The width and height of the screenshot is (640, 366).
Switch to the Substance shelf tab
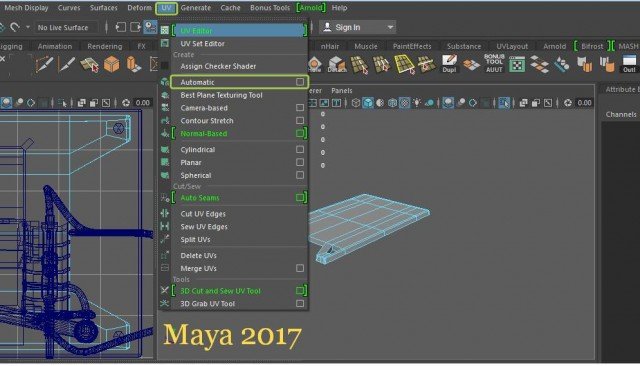(x=464, y=46)
